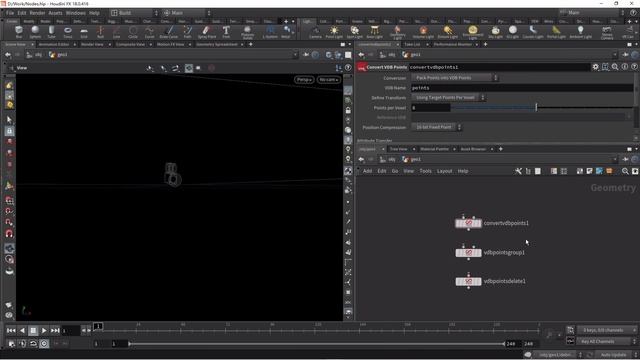Viewport: 640px width, 360px height.
Task: Open network editor Layout menu
Action: point(444,171)
